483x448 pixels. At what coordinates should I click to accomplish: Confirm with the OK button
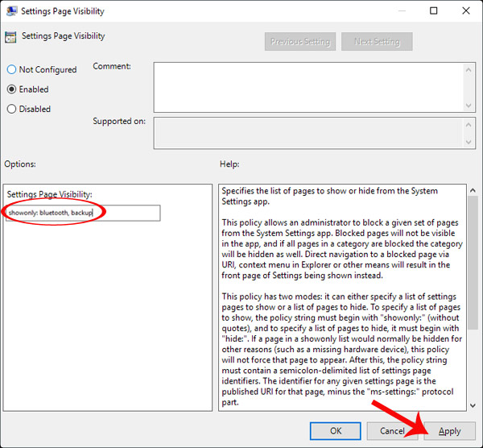(x=335, y=431)
